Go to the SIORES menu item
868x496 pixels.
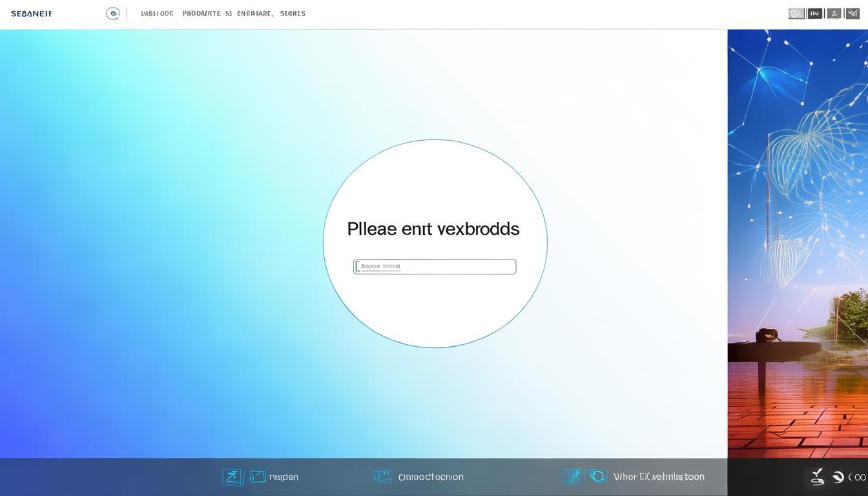tap(293, 14)
